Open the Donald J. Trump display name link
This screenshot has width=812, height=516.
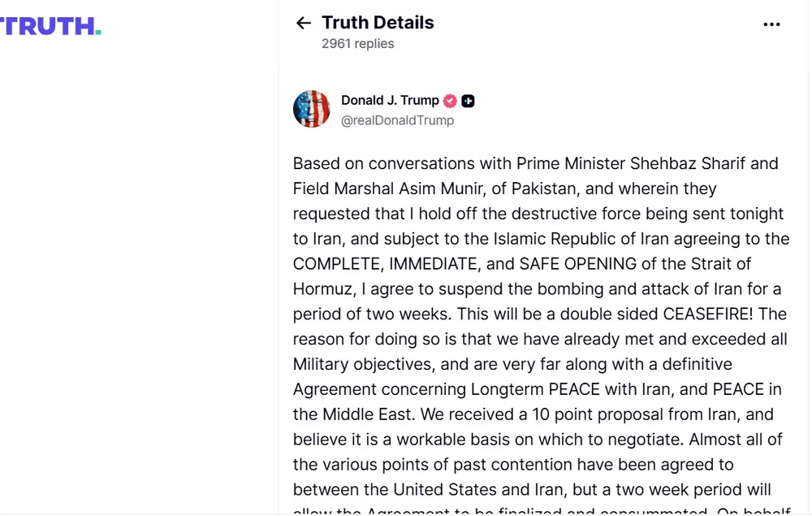(x=390, y=101)
